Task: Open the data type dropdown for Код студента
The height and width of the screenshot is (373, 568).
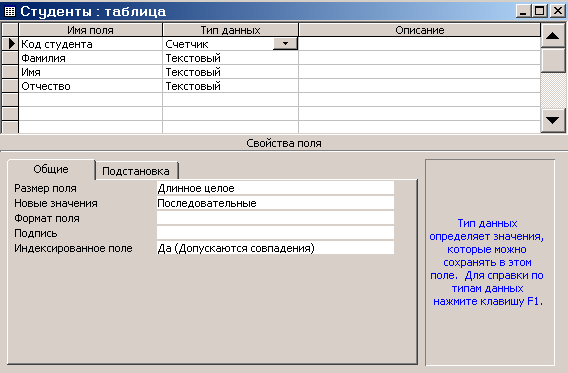Action: click(285, 44)
